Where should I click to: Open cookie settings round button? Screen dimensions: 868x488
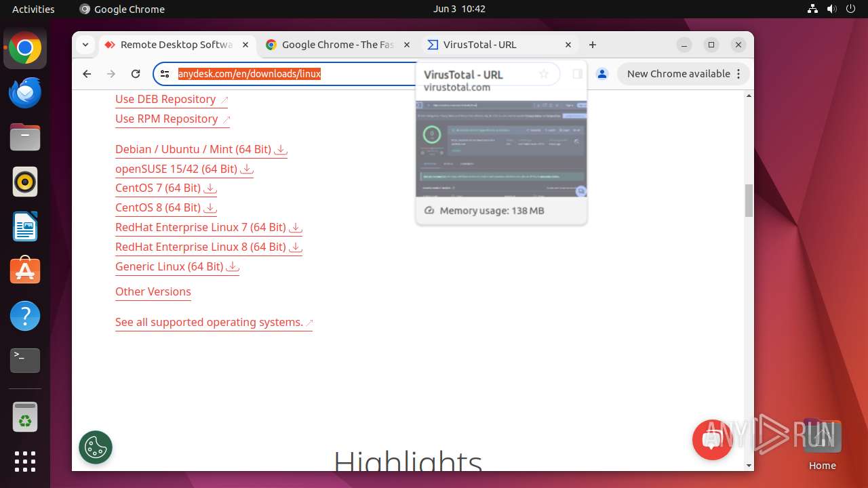pos(96,447)
